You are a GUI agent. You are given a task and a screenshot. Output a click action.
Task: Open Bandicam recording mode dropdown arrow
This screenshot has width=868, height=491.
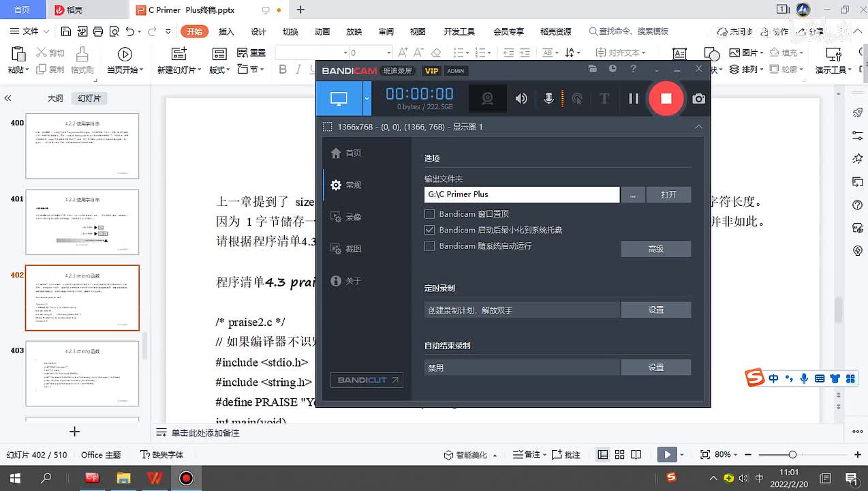(367, 99)
